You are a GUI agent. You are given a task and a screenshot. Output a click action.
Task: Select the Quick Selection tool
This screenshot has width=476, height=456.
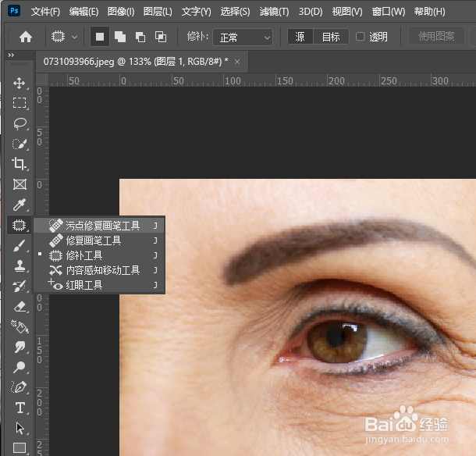point(20,144)
